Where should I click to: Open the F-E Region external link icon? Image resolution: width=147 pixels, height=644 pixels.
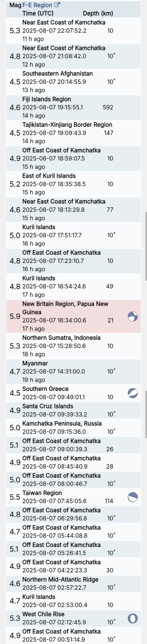coord(57,5)
